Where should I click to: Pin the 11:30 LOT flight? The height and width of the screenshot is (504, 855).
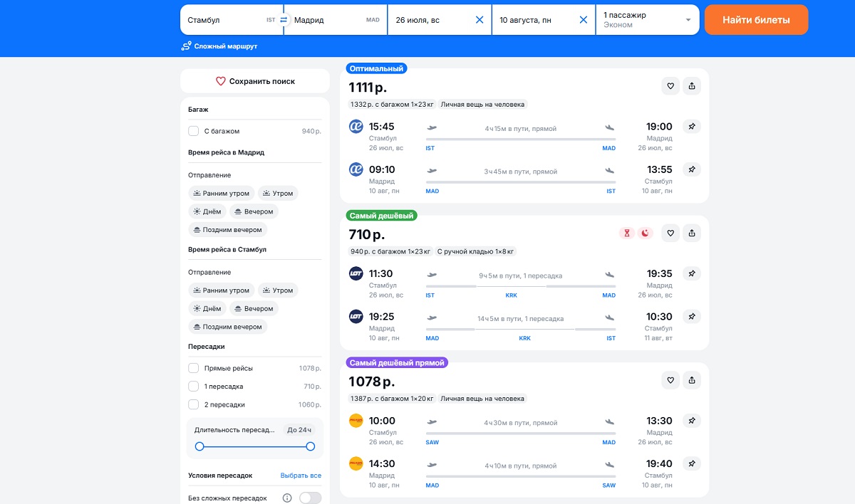[692, 273]
